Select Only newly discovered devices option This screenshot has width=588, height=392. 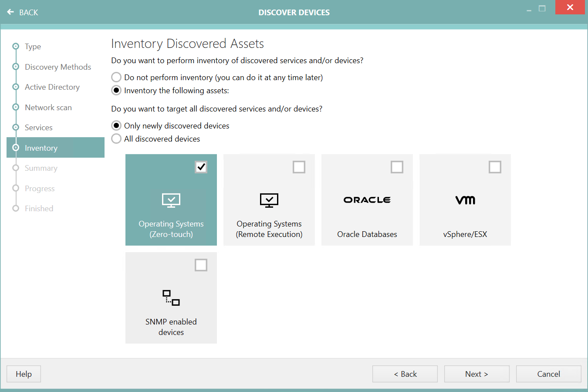[116, 125]
